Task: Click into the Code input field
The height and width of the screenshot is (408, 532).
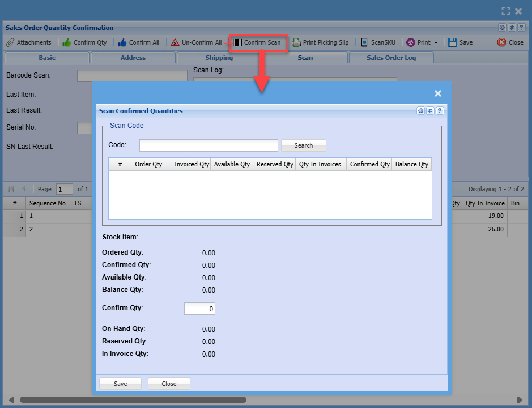Action: [208, 145]
